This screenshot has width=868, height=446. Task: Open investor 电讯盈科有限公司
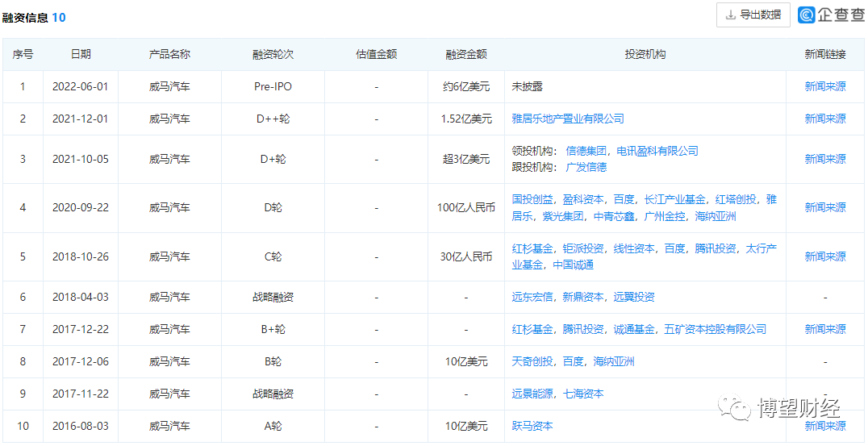tap(657, 151)
